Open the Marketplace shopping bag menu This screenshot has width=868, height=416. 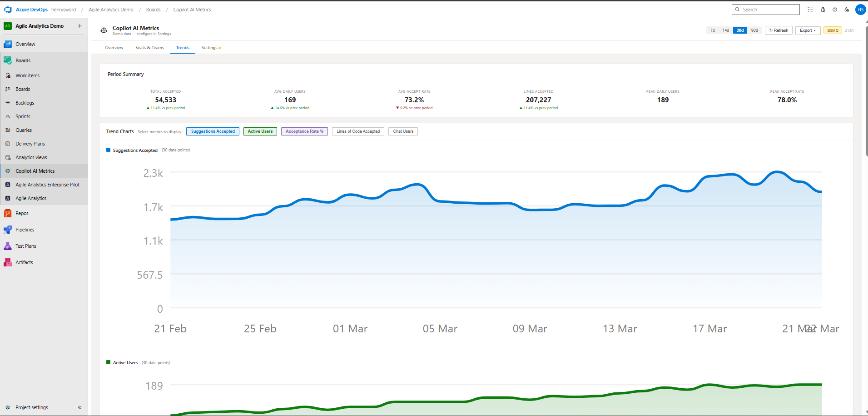click(x=823, y=9)
